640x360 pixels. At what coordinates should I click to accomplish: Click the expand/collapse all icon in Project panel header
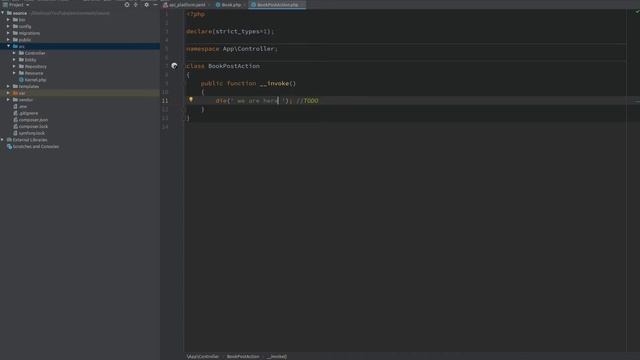[x=136, y=5]
